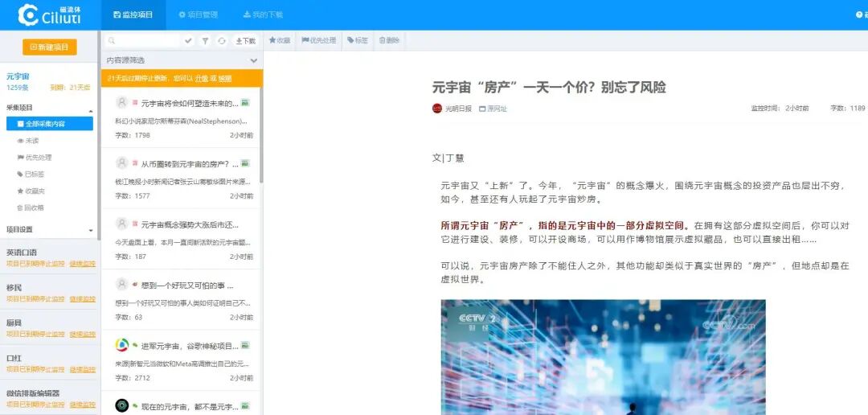The height and width of the screenshot is (415, 868).
Task: Click the filter funnel icon
Action: pos(205,40)
